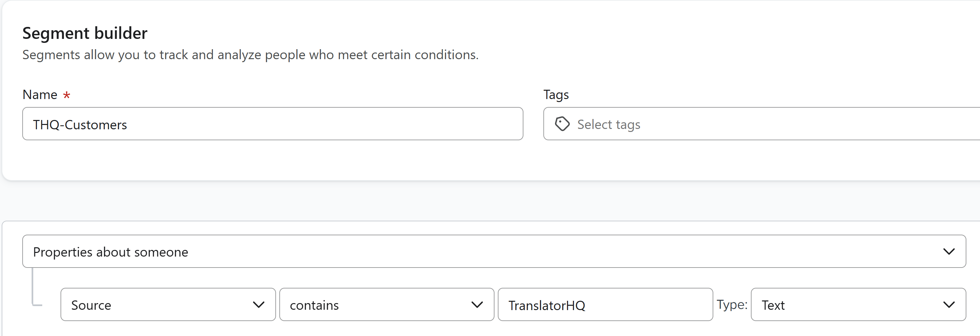Click the Name field containing THQ-Customers
980x336 pixels.
272,124
